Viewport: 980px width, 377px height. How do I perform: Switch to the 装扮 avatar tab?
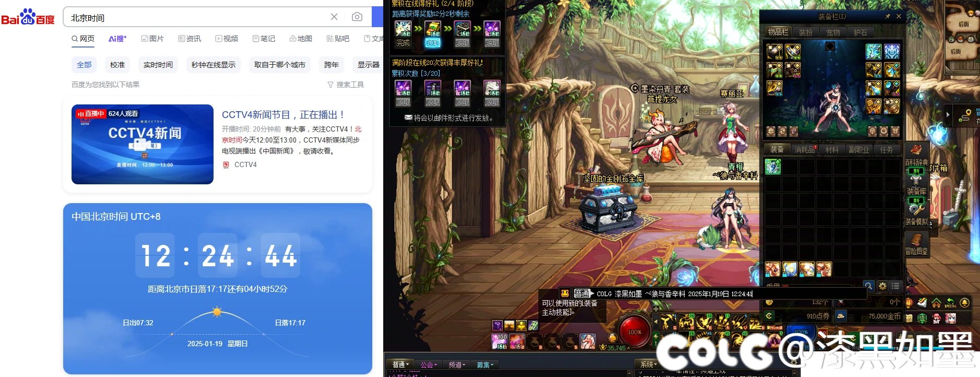[806, 32]
